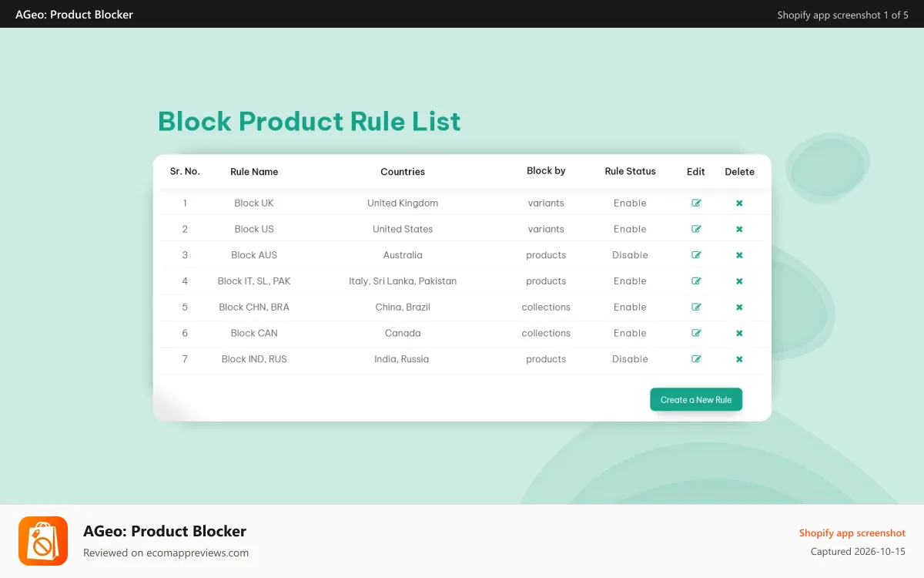
Task: Click Enable status of Block IT, SL, PAK
Action: tap(630, 281)
